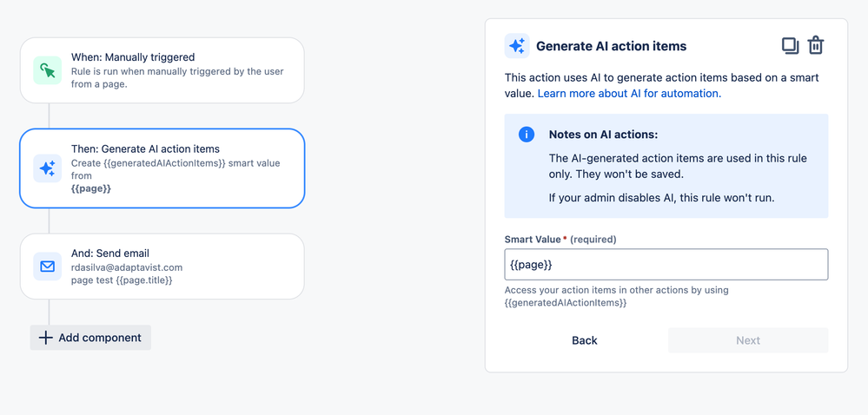Click the Notes on AI actions title

point(603,135)
